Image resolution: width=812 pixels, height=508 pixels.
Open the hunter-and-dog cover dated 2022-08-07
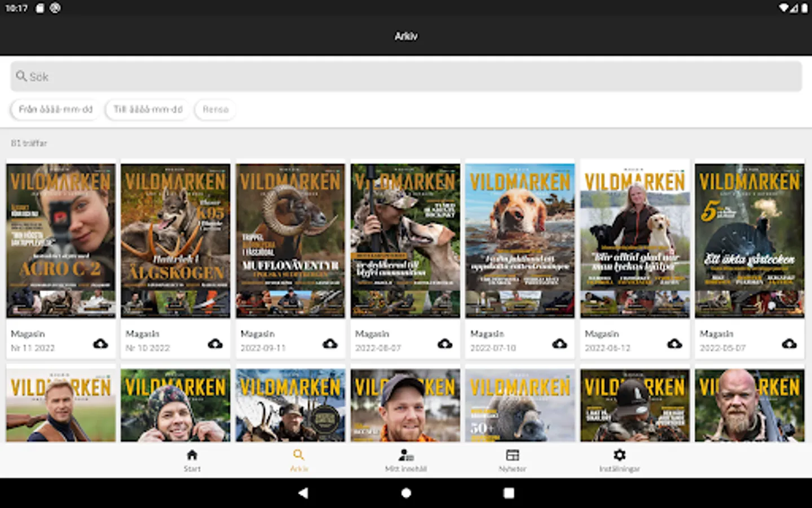(x=405, y=240)
